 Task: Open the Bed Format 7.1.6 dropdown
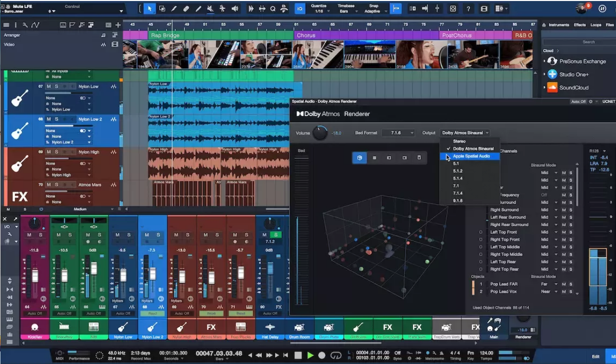(399, 133)
